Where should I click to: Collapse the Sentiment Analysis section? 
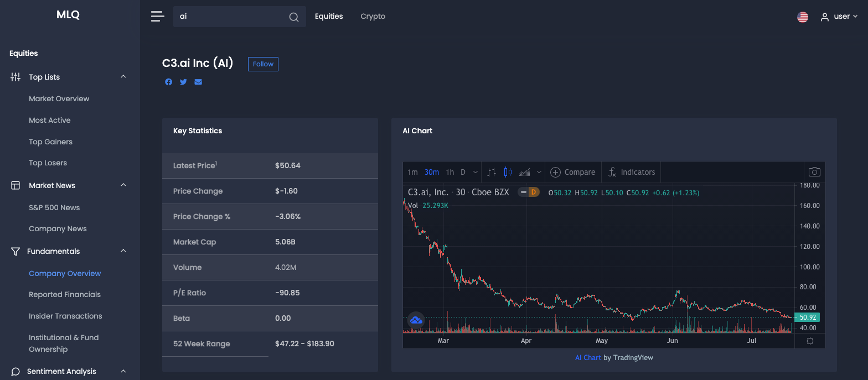tap(123, 371)
